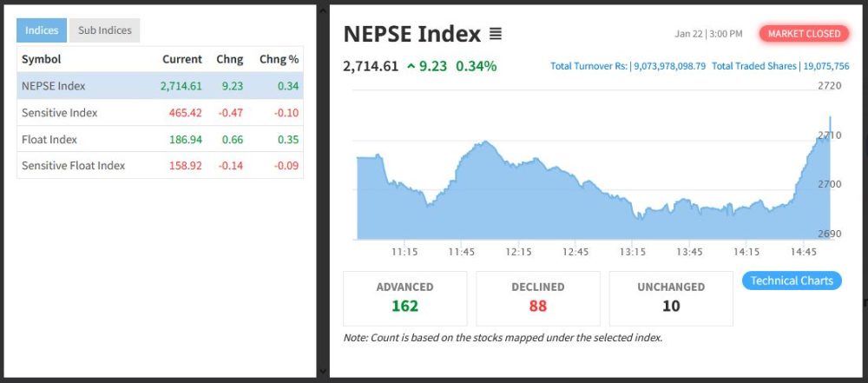868x383 pixels.
Task: Click the green up-arrow change indicator
Action: coord(411,66)
